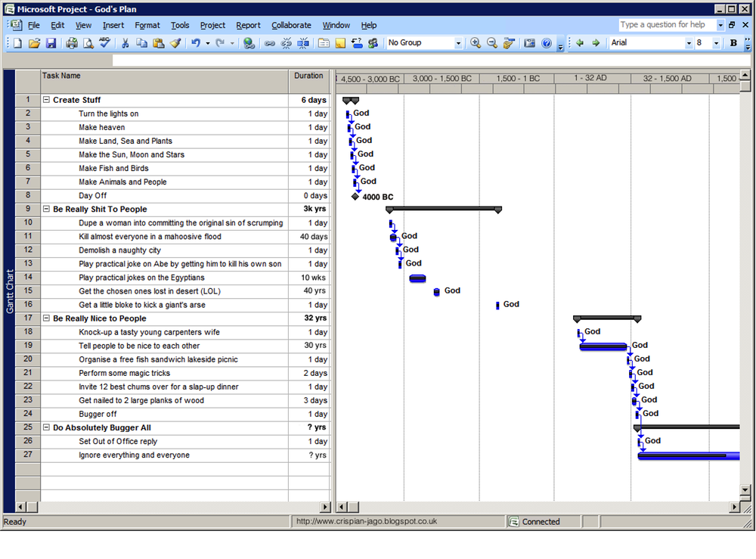Click the Duration column header
756x559 pixels.
coord(309,82)
